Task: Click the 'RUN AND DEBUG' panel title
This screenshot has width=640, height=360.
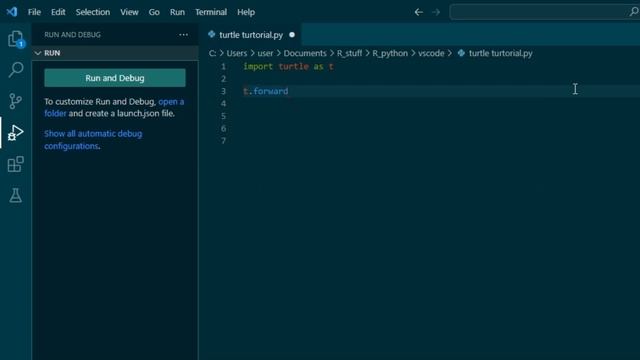Action: click(72, 35)
